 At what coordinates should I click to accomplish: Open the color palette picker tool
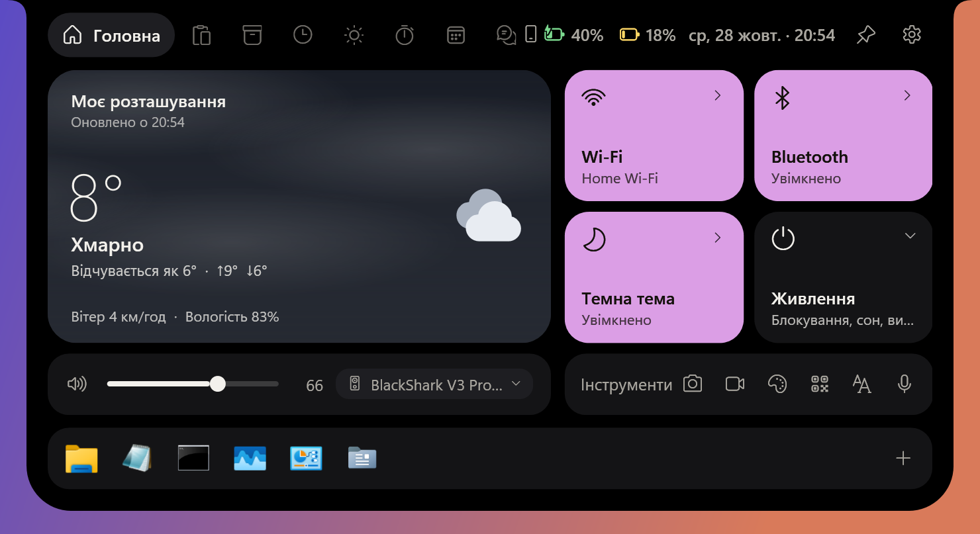[x=777, y=384]
